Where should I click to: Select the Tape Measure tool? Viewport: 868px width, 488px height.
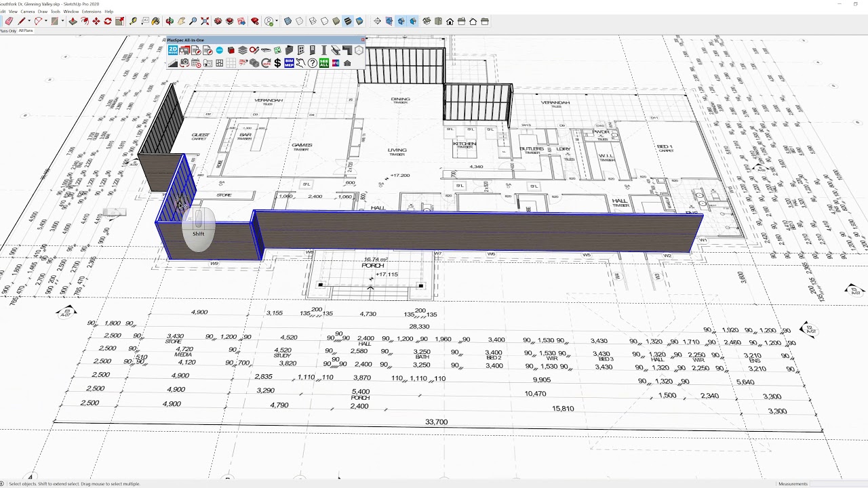pos(133,22)
